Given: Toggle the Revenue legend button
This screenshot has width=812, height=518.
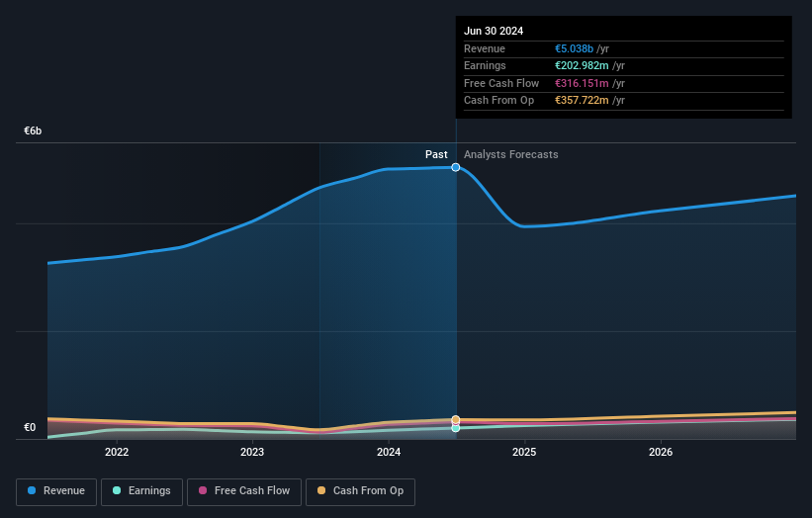Looking at the screenshot, I should [x=56, y=491].
